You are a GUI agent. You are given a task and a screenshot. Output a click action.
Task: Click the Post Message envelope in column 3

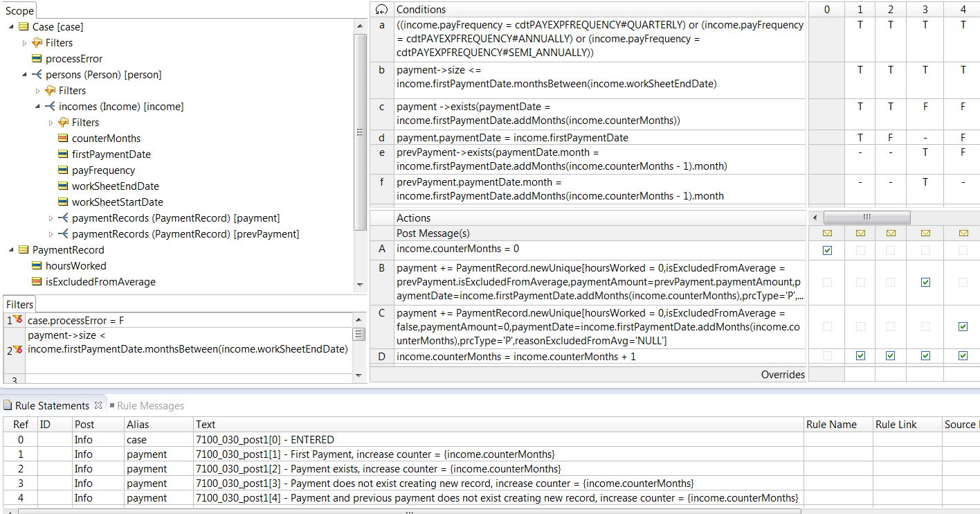coord(926,233)
